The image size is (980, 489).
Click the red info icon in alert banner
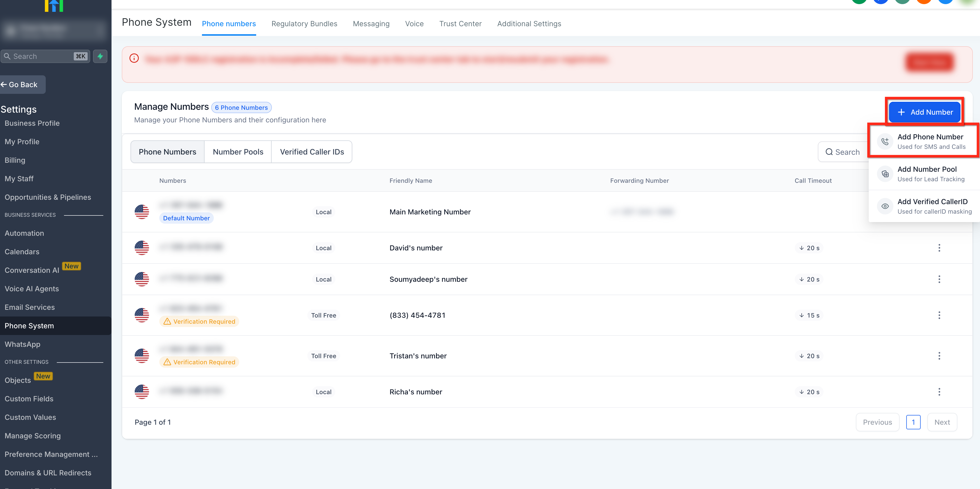click(x=134, y=58)
